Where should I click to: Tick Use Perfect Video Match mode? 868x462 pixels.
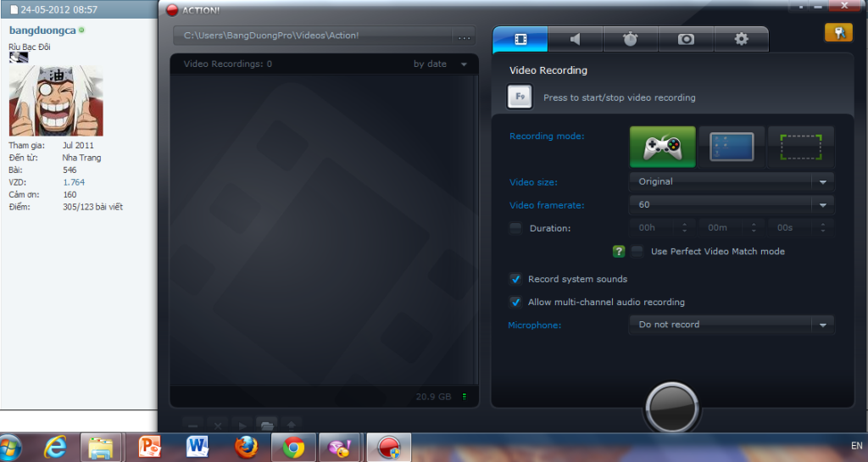(637, 252)
